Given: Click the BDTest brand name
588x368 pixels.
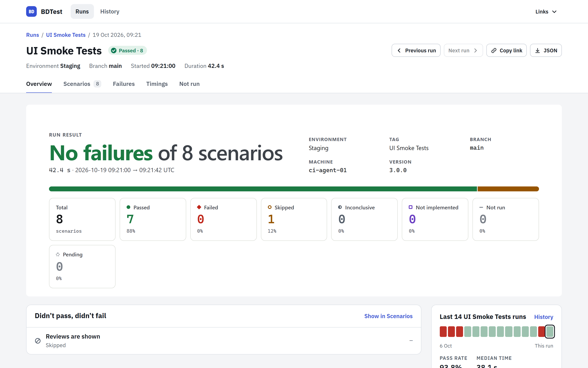Looking at the screenshot, I should (51, 11).
